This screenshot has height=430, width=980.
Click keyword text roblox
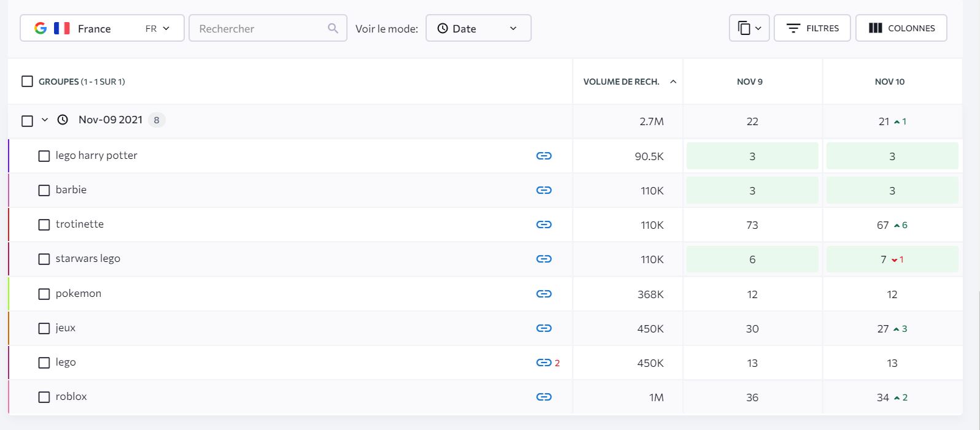tap(71, 396)
